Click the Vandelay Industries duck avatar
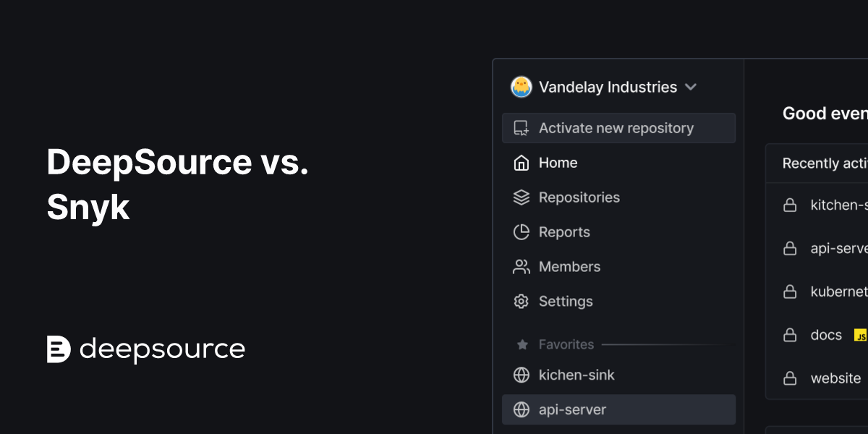868x434 pixels. point(521,88)
